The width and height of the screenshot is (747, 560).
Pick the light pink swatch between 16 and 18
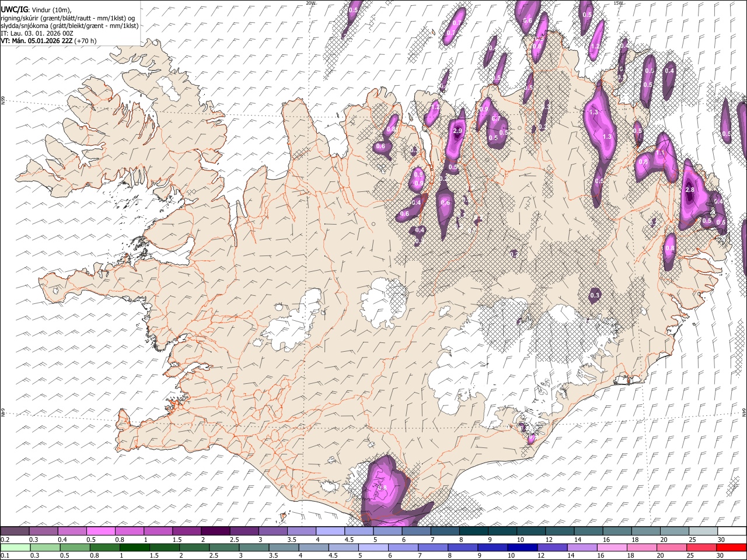point(612,548)
